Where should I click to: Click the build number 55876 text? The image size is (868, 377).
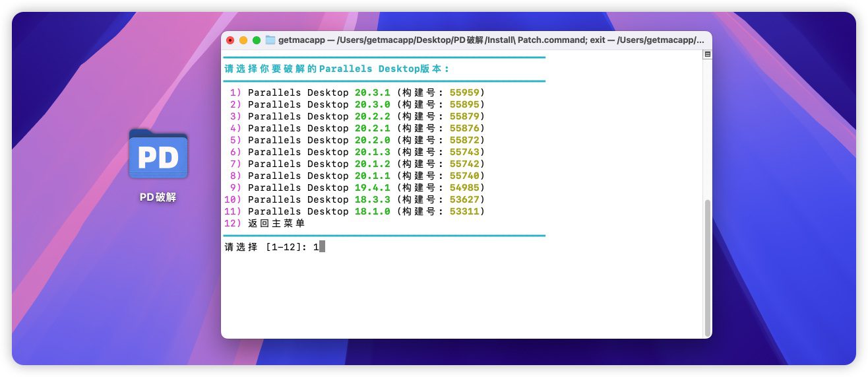(x=464, y=128)
